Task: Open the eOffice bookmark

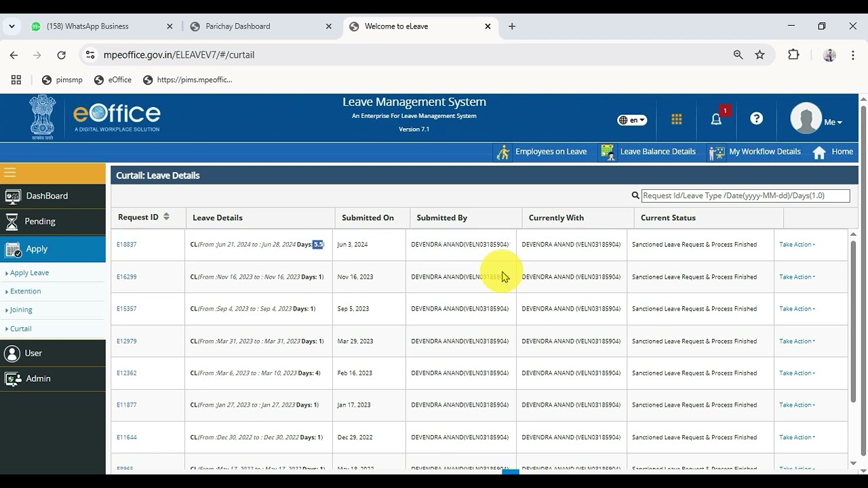Action: pos(113,79)
